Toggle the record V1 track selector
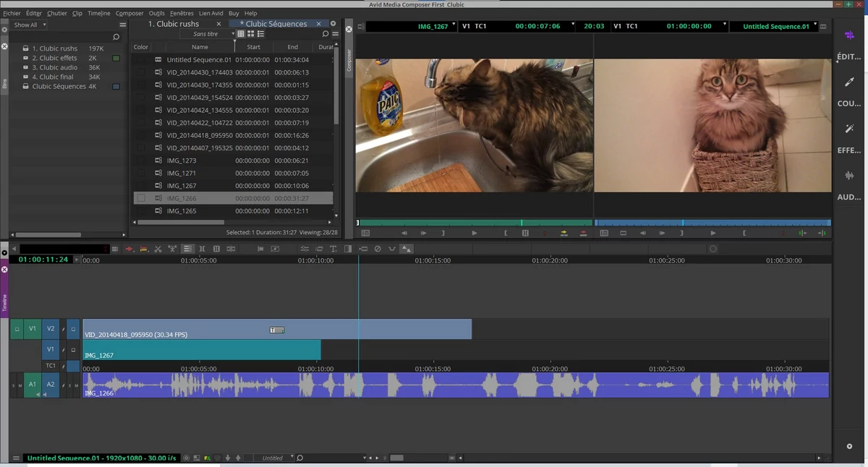 51,349
